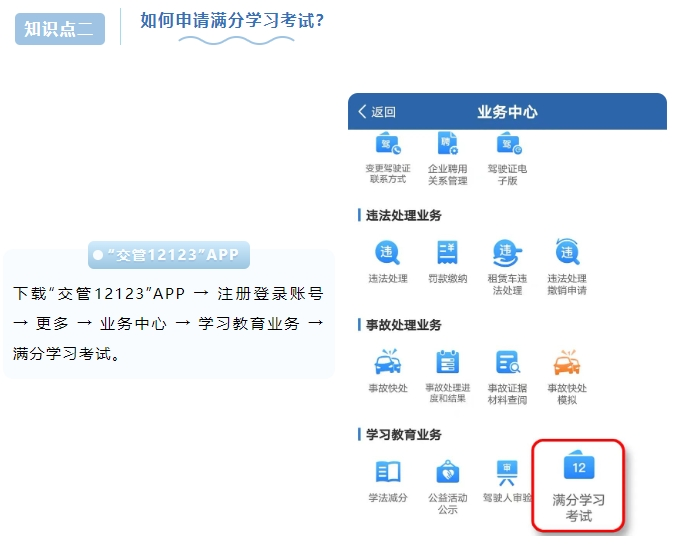The height and width of the screenshot is (559, 688).
Task: Click the 知识点二 label badge
Action: (x=60, y=29)
